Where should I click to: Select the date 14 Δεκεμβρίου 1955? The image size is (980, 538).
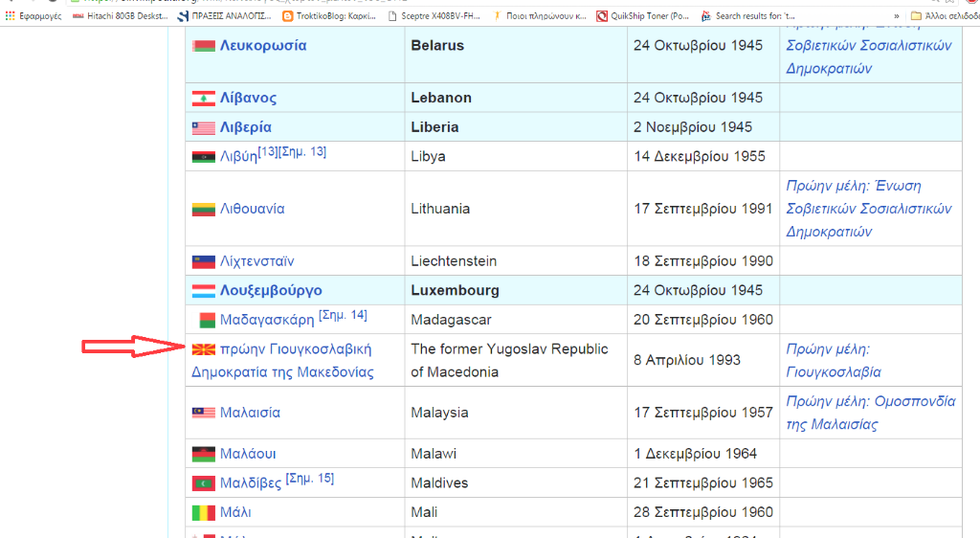click(x=700, y=156)
